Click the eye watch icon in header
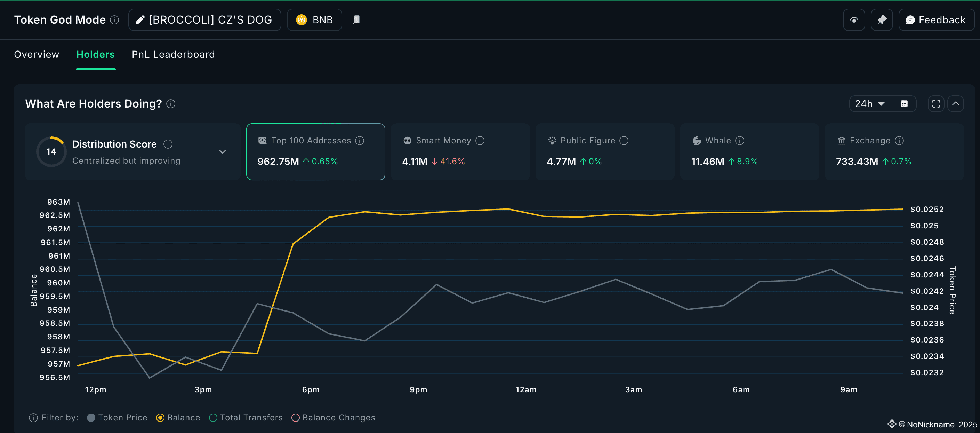Screen dimensions: 980x433 [854, 20]
